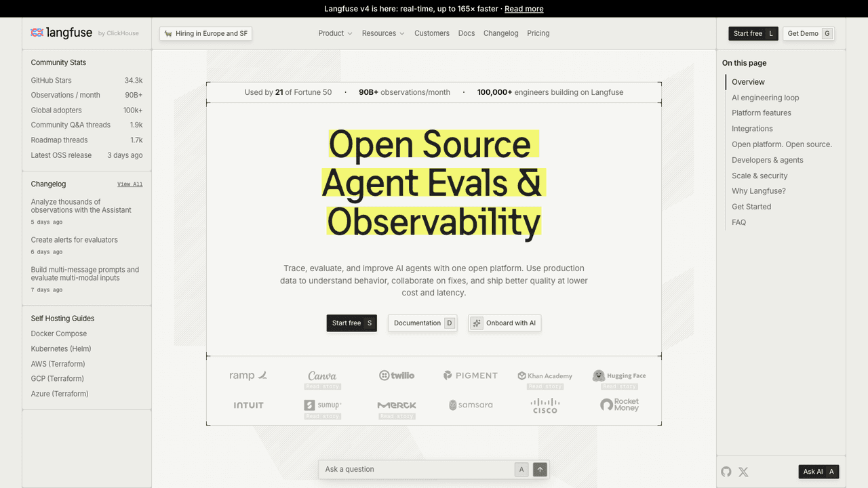
Task: Open the Azure (Terraform) guide
Action: 60,394
